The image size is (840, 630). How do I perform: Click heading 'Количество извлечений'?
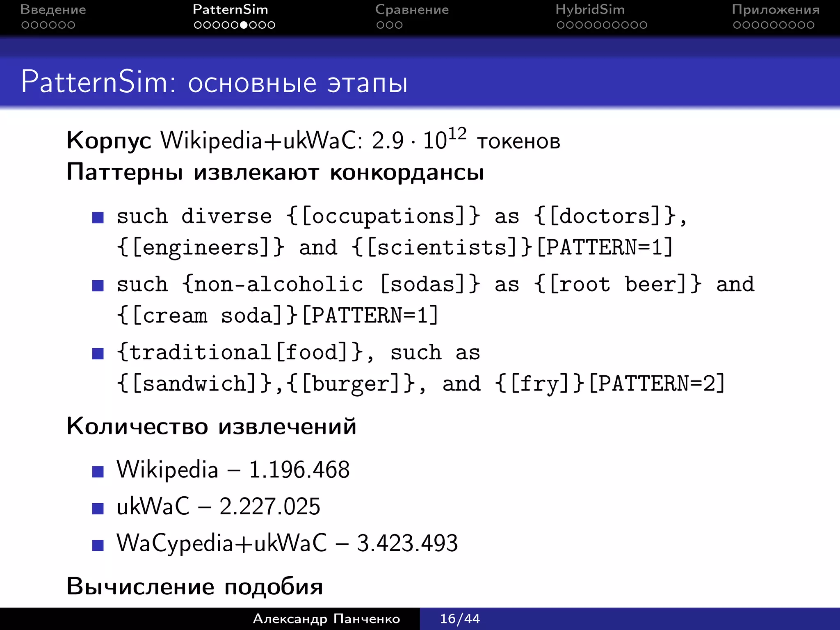tap(212, 426)
